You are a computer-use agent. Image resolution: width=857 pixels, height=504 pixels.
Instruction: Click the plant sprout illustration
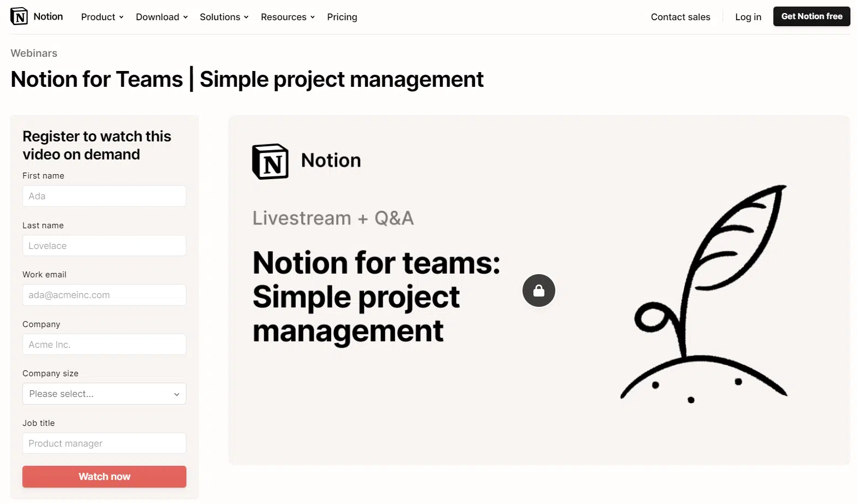click(705, 294)
